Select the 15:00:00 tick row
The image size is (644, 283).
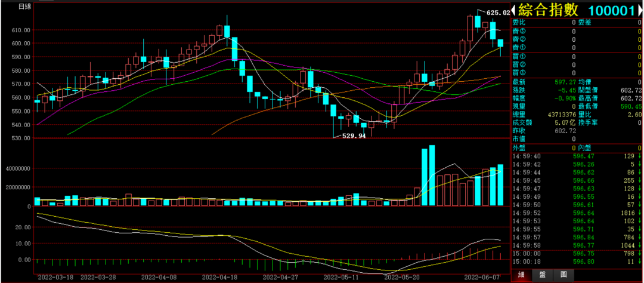(x=576, y=253)
